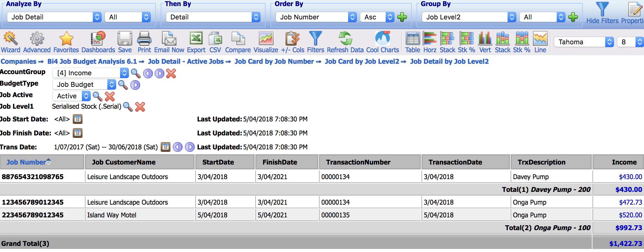Open AccountGroup [4] Income dropdown

[91, 73]
